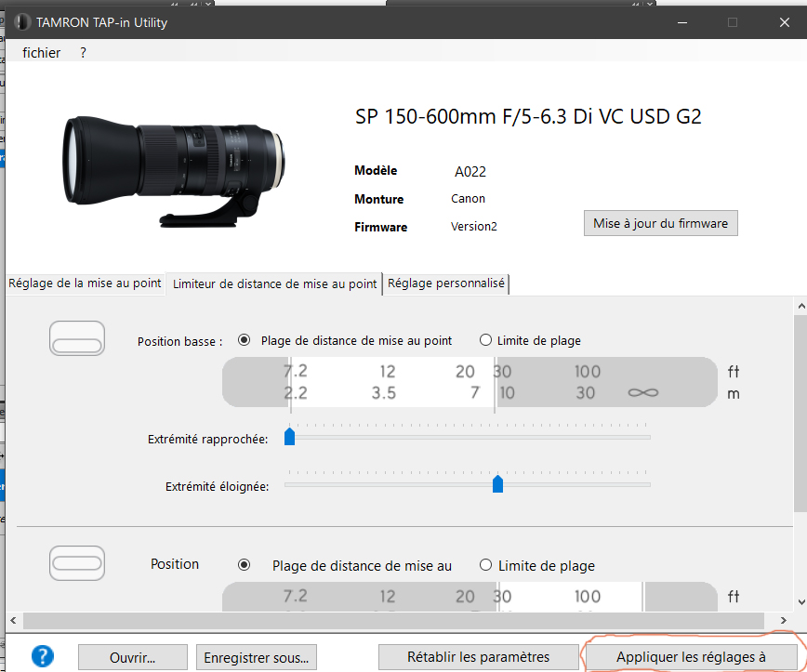Open the fichier menu

point(41,52)
